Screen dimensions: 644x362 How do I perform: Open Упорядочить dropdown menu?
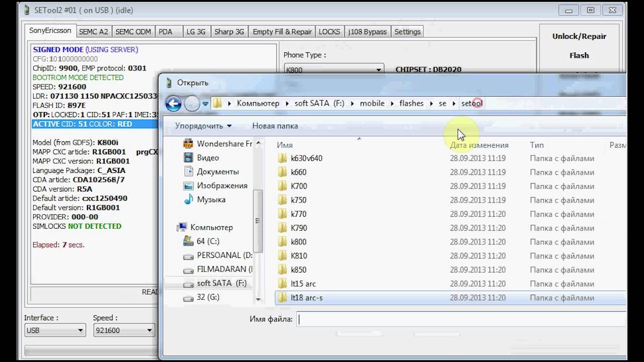tap(203, 126)
